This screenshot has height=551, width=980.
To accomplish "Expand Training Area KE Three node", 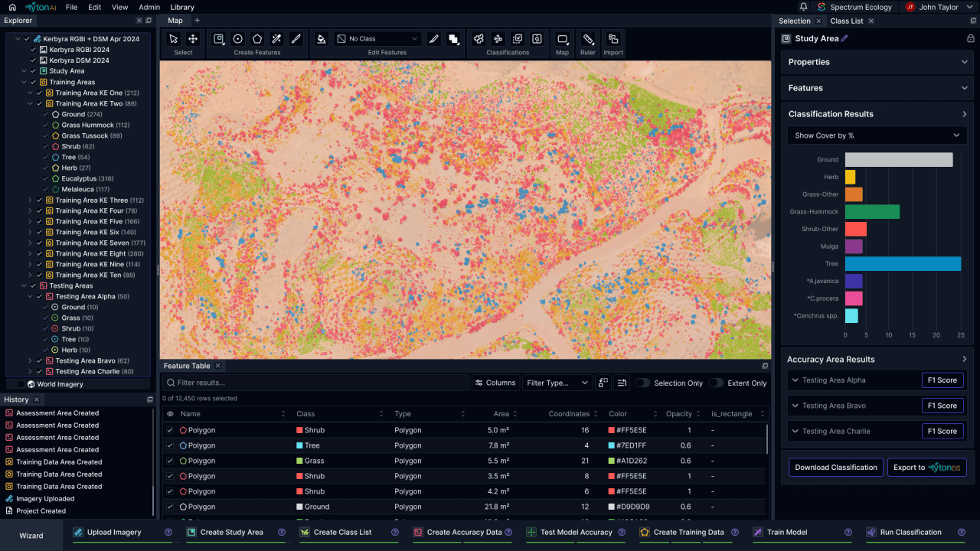I will coord(30,201).
